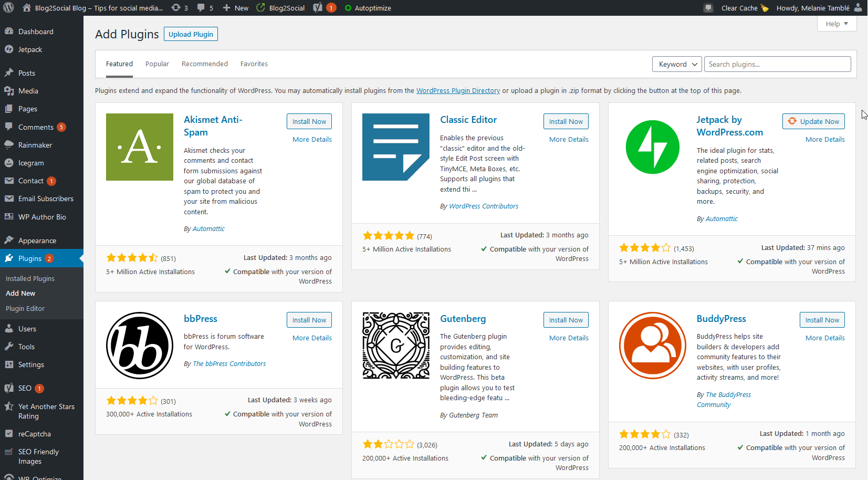The height and width of the screenshot is (480, 868).
Task: Click the Search plugins input field
Action: point(777,64)
